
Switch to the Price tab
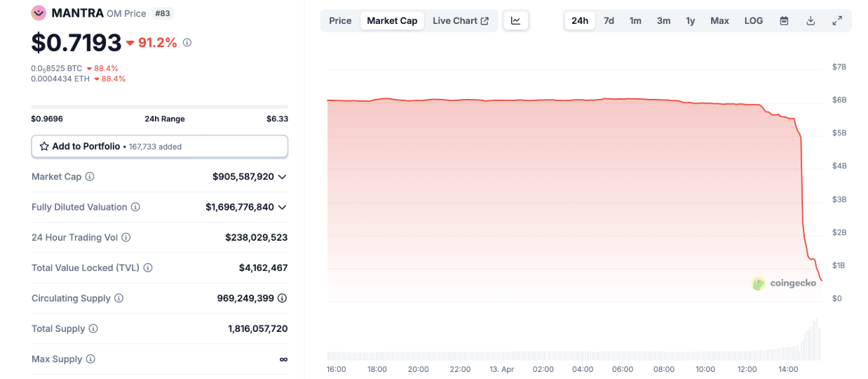pyautogui.click(x=340, y=20)
